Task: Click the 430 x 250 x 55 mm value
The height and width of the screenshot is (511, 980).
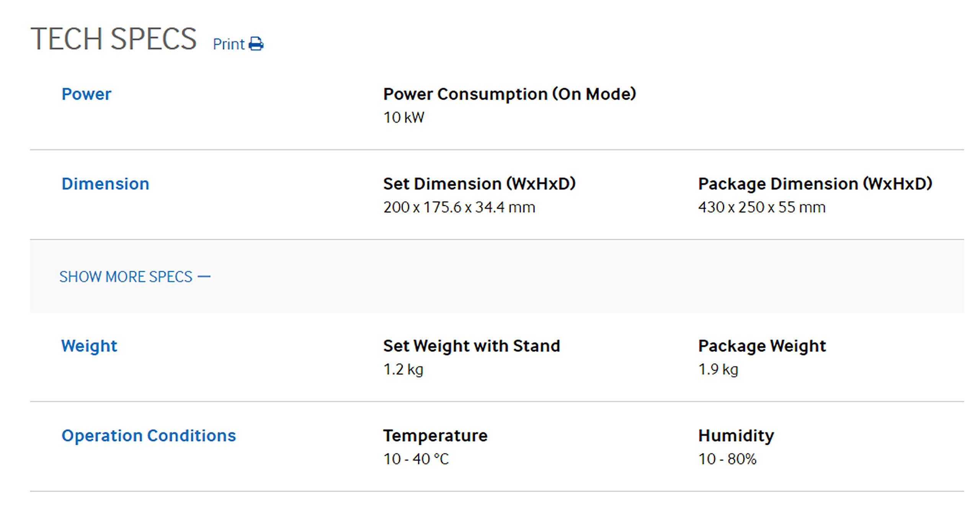Action: click(x=761, y=207)
